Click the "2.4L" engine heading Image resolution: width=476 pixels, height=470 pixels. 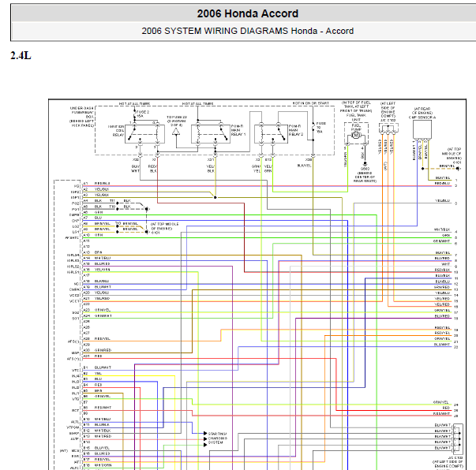(x=21, y=55)
